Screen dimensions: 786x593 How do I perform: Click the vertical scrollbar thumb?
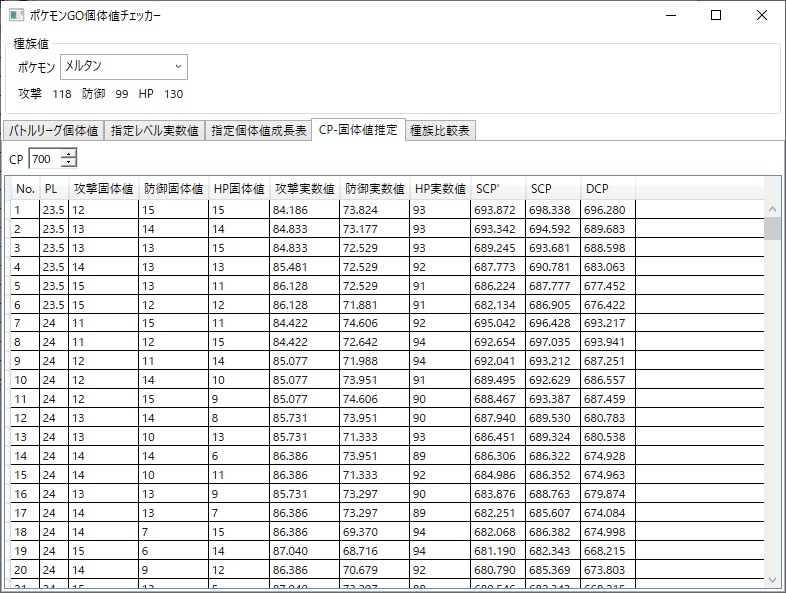[772, 229]
